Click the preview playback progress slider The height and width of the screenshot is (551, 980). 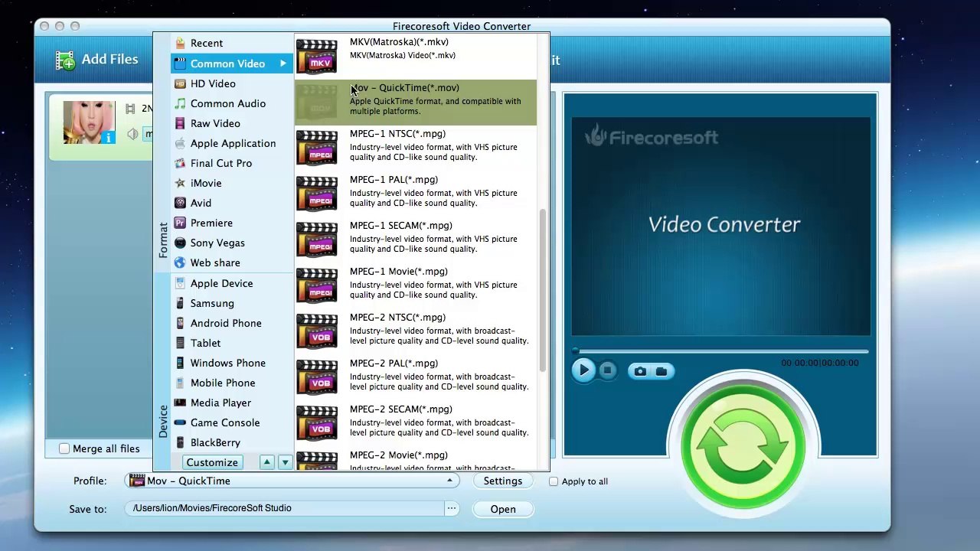[x=720, y=351]
